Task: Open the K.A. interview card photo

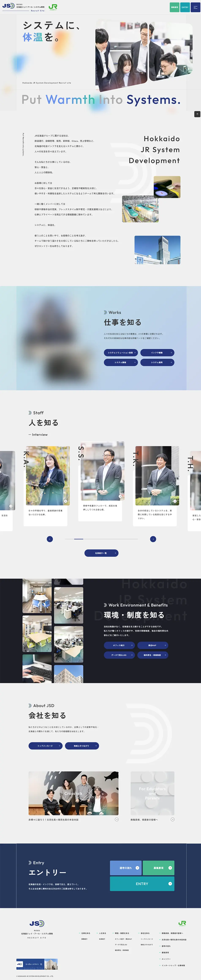Action: 48,476
